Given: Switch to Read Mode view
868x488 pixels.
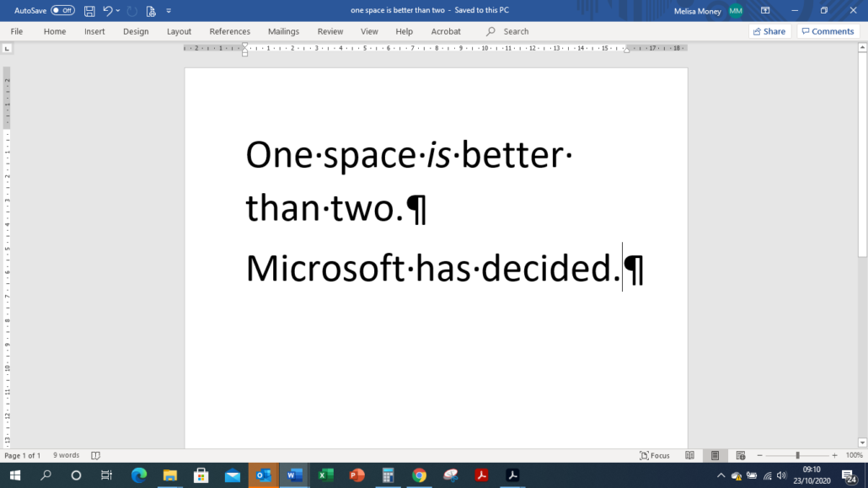Looking at the screenshot, I should point(689,455).
